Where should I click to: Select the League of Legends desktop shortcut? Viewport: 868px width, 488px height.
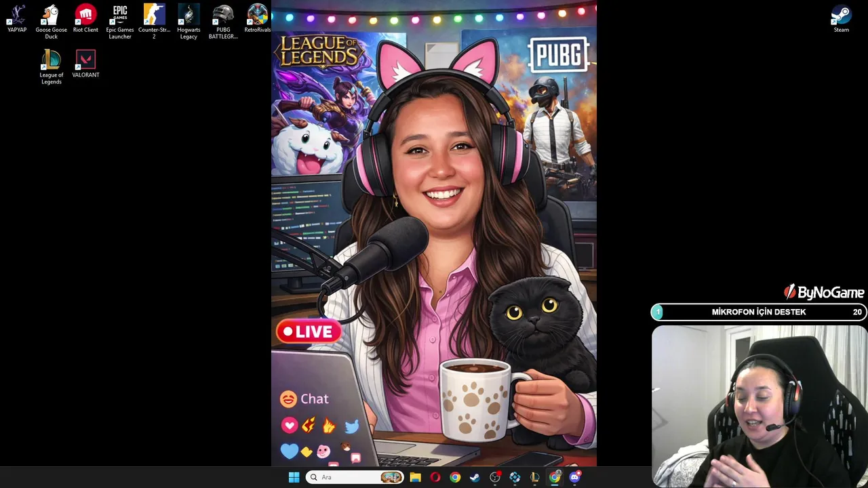[x=51, y=67]
